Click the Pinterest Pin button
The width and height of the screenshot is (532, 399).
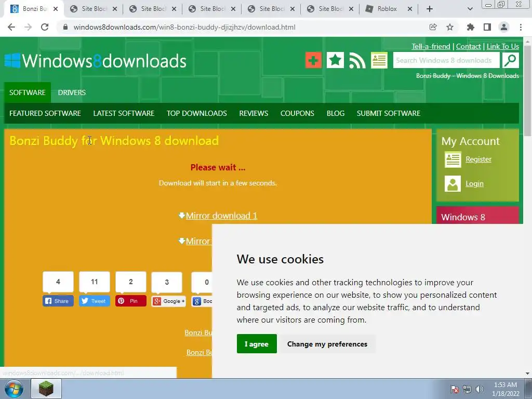(131, 301)
